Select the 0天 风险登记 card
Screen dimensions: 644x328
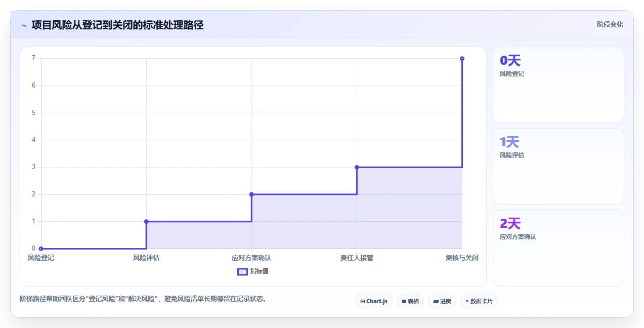pyautogui.click(x=558, y=85)
